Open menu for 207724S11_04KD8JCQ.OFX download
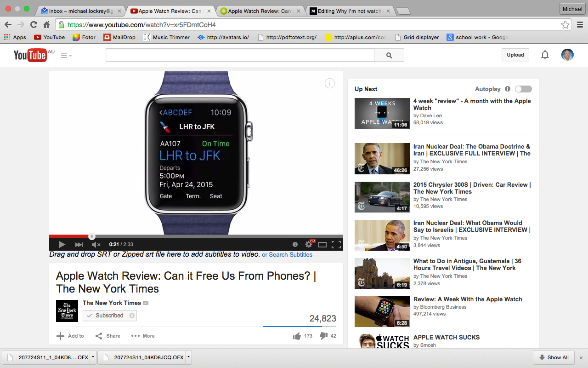This screenshot has width=588, height=368. pos(188,357)
